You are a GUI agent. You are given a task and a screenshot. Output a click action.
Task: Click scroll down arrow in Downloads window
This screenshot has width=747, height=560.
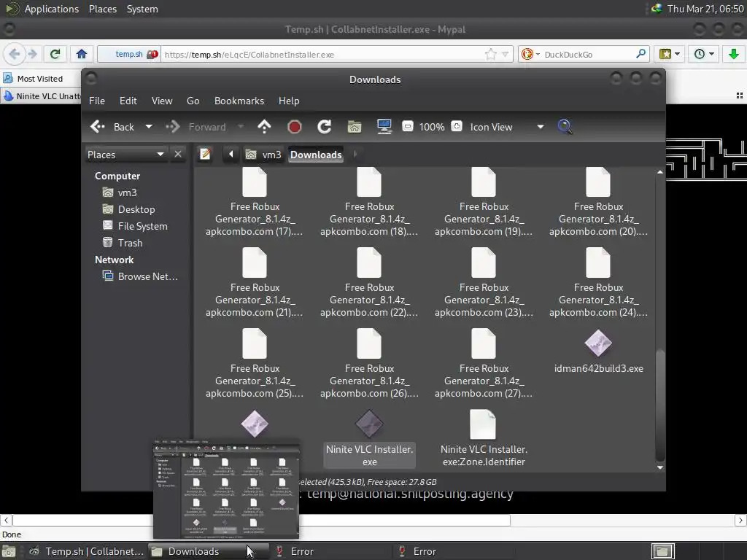pos(659,467)
